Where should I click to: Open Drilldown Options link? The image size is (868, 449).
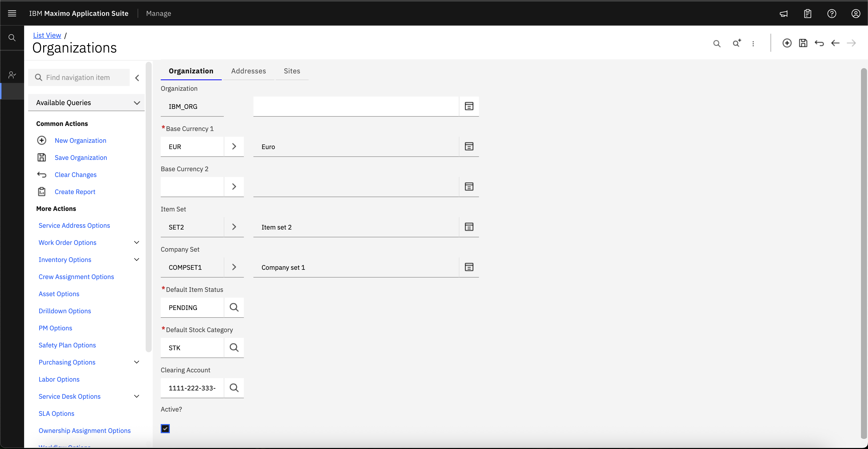(x=65, y=311)
